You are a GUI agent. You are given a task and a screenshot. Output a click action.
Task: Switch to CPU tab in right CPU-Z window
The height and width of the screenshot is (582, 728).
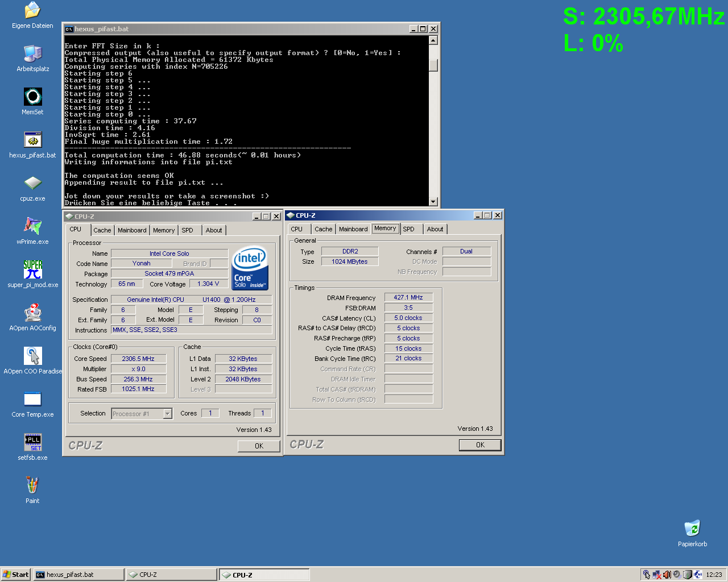click(297, 229)
